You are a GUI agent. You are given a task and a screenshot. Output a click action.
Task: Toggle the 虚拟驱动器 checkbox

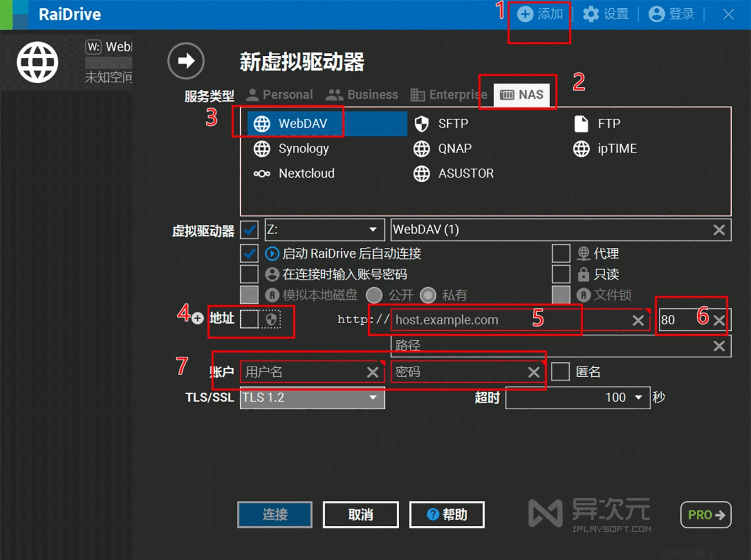[x=250, y=230]
